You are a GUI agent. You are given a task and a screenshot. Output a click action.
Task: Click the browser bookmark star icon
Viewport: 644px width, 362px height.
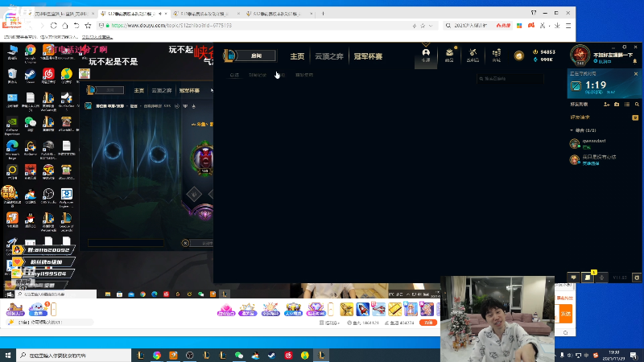coord(88,26)
